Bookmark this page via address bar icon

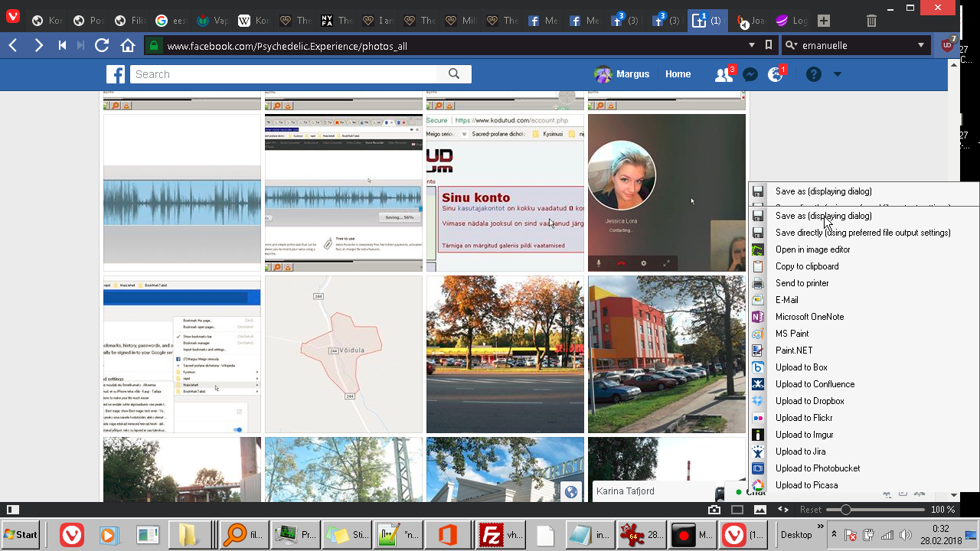(769, 45)
